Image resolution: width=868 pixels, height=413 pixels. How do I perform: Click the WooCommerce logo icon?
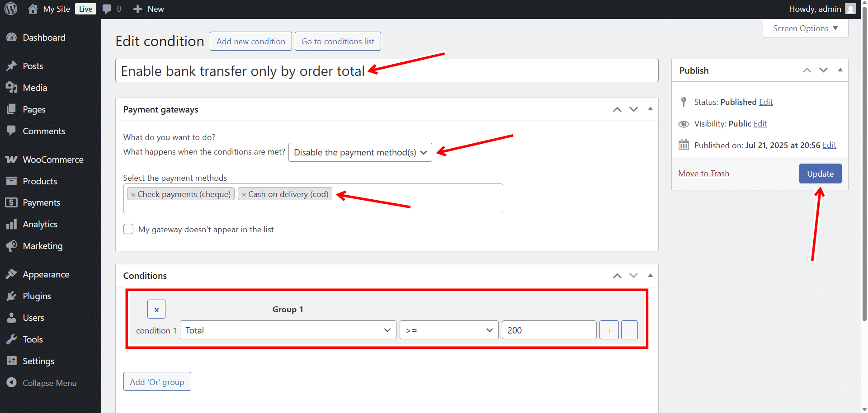pyautogui.click(x=12, y=160)
